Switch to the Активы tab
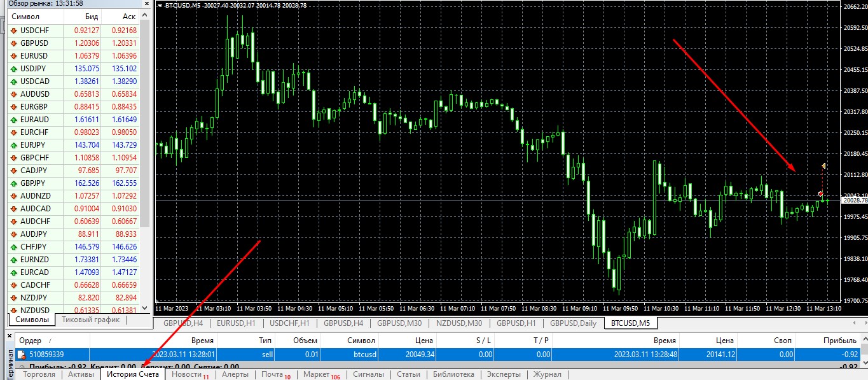This screenshot has width=868, height=380. [x=81, y=374]
